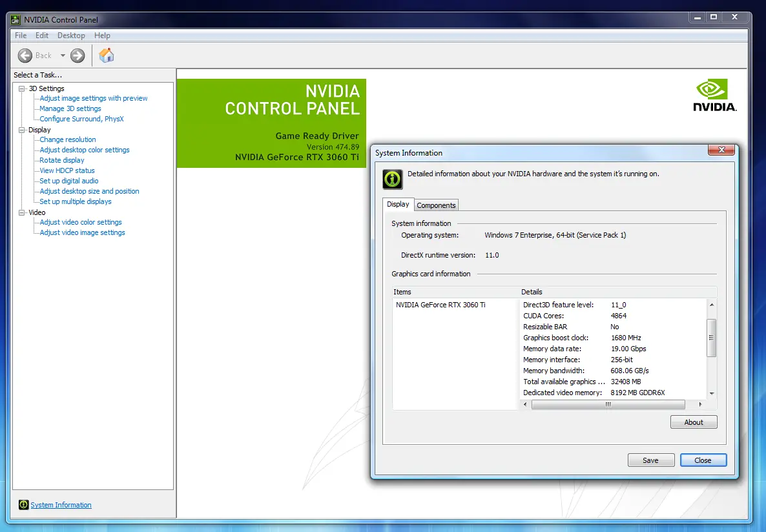Click the Details list scroll up arrow

coord(711,305)
